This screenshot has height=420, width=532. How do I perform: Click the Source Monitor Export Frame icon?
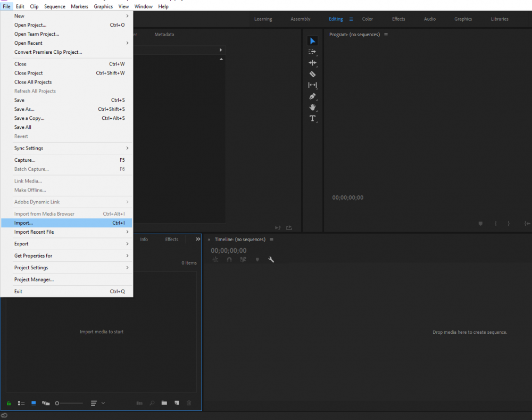click(289, 228)
